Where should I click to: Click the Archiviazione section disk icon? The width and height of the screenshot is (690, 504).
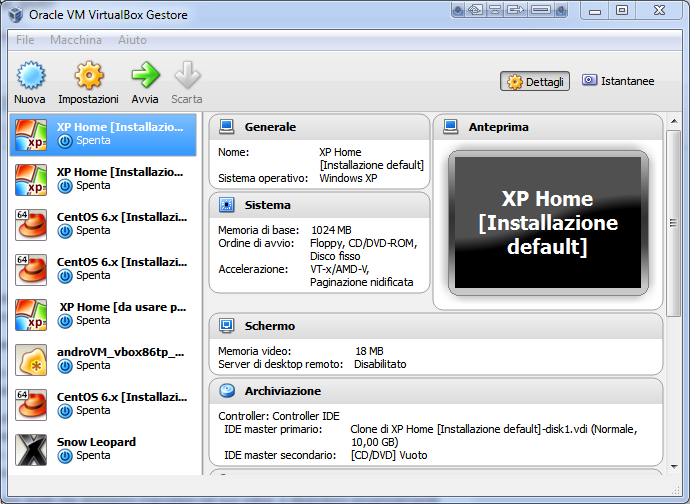(x=227, y=390)
